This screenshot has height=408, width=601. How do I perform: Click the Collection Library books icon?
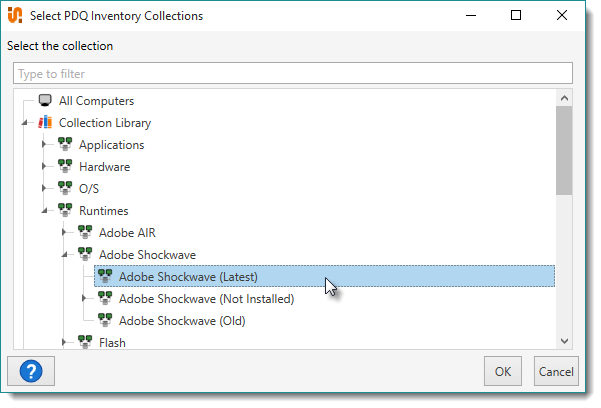point(45,123)
